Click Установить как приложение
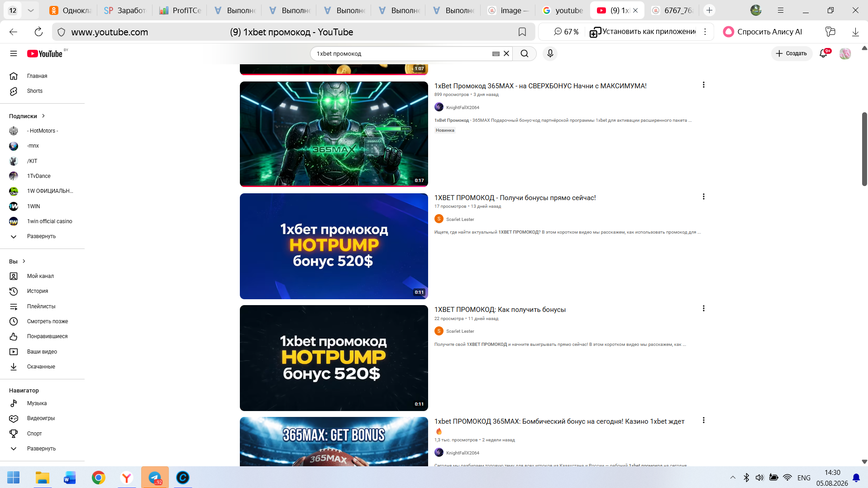Screen dimensions: 868x488 click(x=644, y=32)
